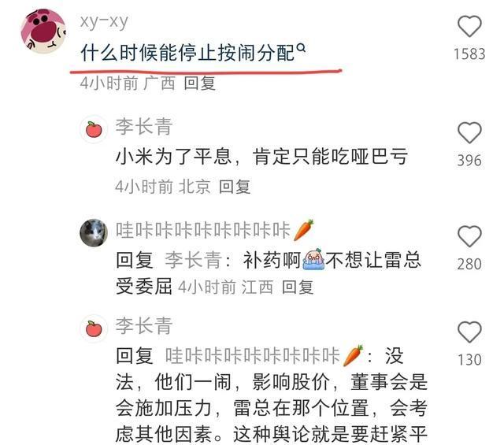The width and height of the screenshot is (504, 445).
Task: Tap the heart icon above 130
Action: [469, 332]
